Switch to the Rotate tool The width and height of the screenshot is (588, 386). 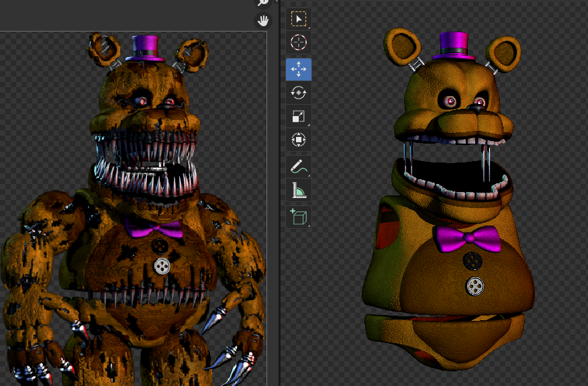299,92
